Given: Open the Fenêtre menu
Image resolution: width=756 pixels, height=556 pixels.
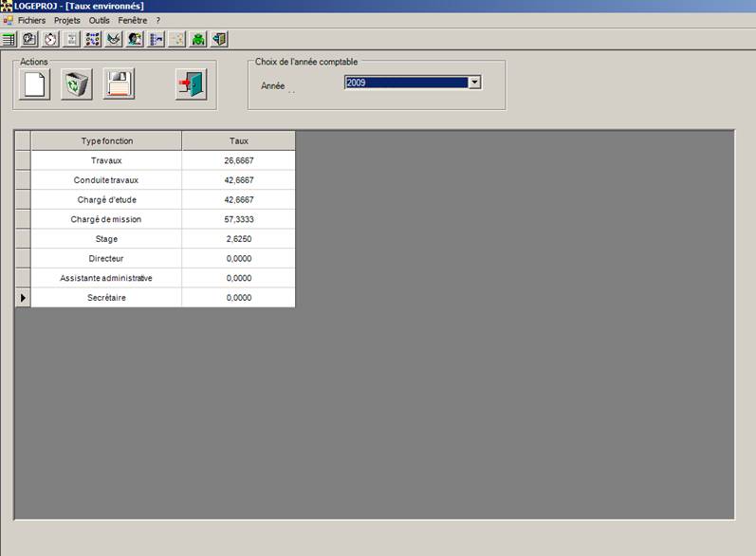Looking at the screenshot, I should (x=133, y=20).
